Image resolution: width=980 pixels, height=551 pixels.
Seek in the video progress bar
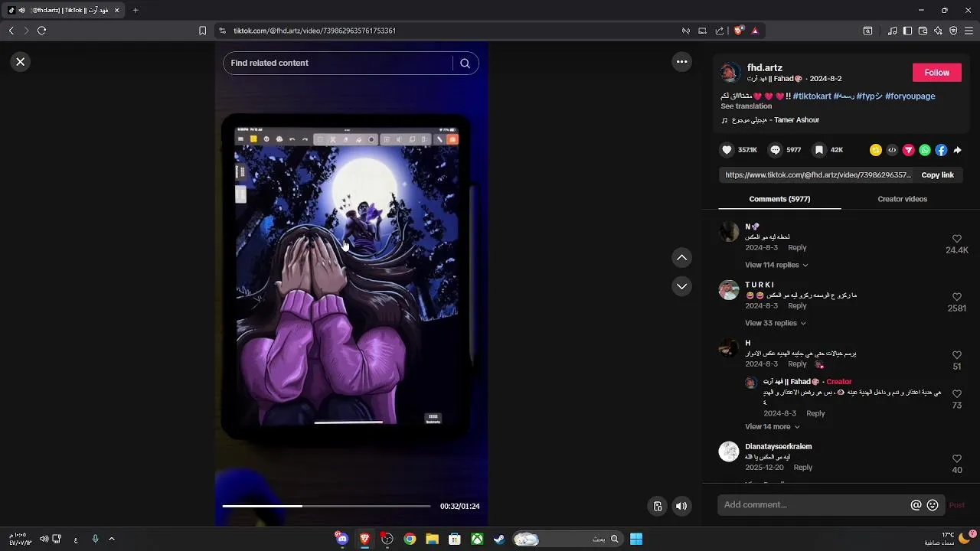coord(326,506)
